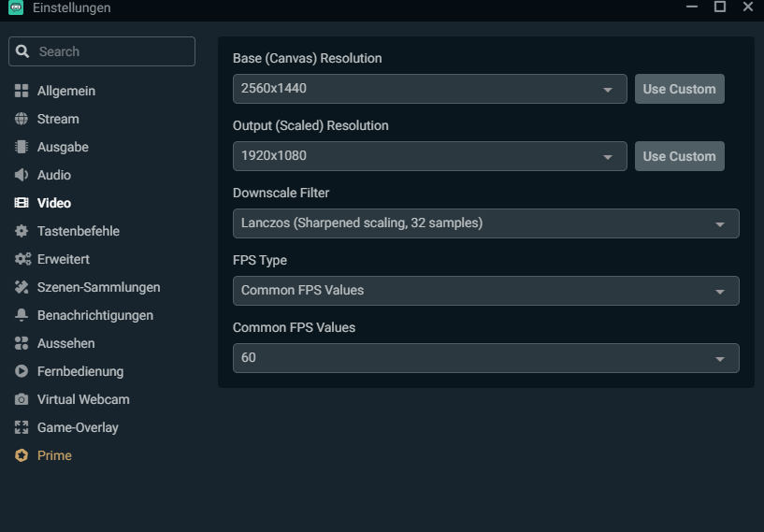Open the FPS Type dropdown
Image resolution: width=764 pixels, height=532 pixels.
[x=485, y=291]
